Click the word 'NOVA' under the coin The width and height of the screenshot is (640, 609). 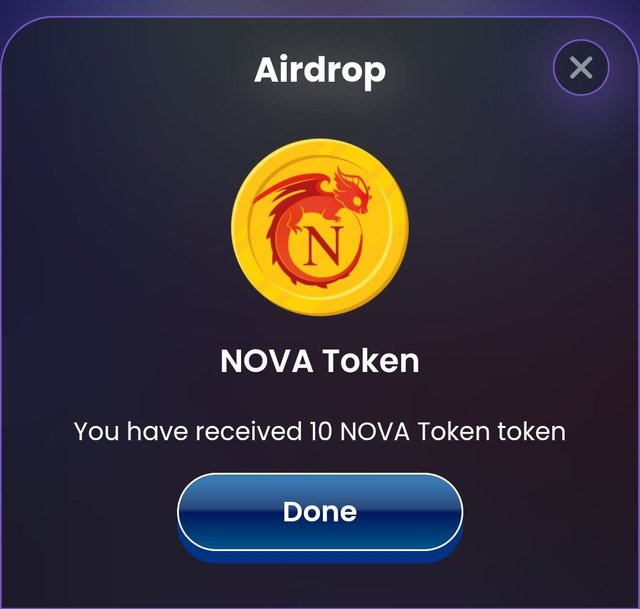[267, 361]
